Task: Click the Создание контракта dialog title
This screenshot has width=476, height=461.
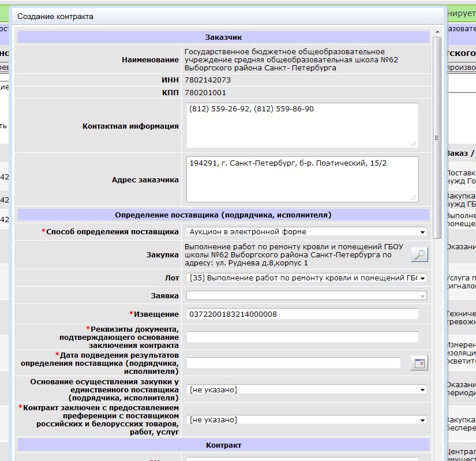Action: point(55,16)
